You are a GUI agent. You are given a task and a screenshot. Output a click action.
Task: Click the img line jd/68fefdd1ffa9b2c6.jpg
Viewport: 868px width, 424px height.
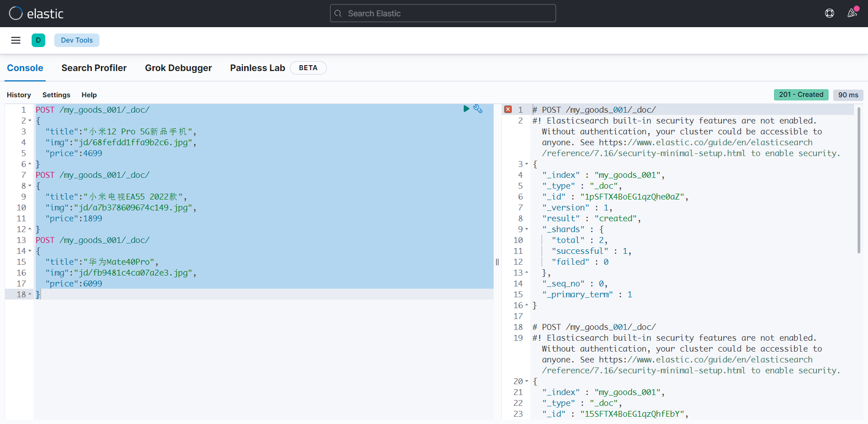(x=121, y=143)
